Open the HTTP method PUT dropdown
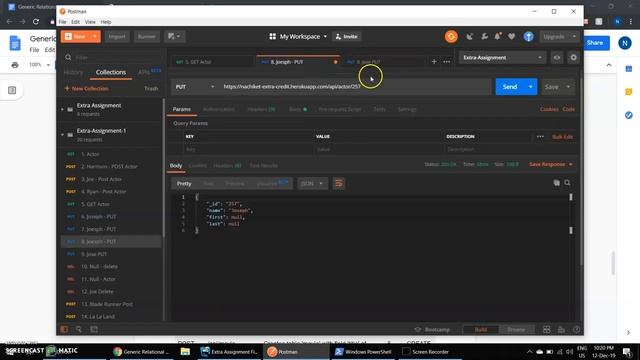The height and width of the screenshot is (360, 640). tap(195, 87)
